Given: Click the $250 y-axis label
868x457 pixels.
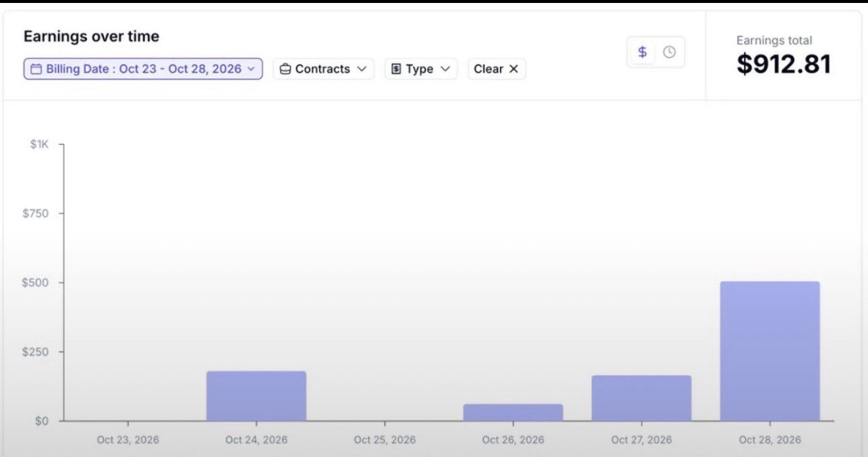Looking at the screenshot, I should point(36,352).
